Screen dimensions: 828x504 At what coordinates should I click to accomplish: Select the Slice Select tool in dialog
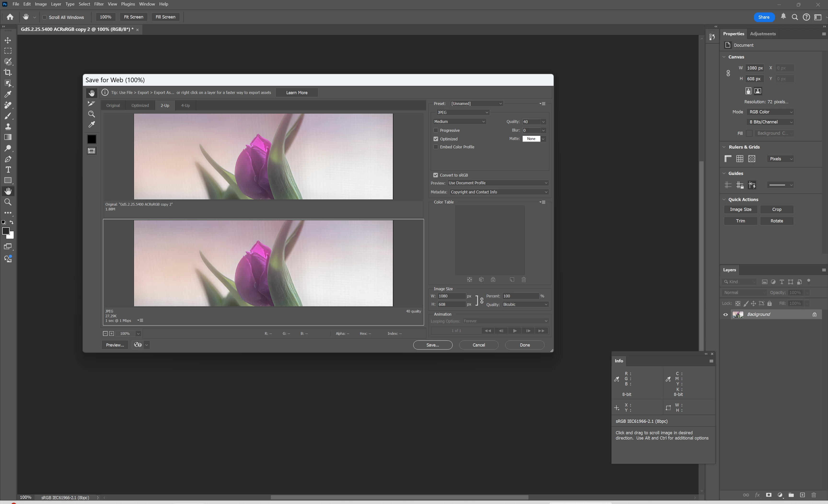pyautogui.click(x=91, y=104)
